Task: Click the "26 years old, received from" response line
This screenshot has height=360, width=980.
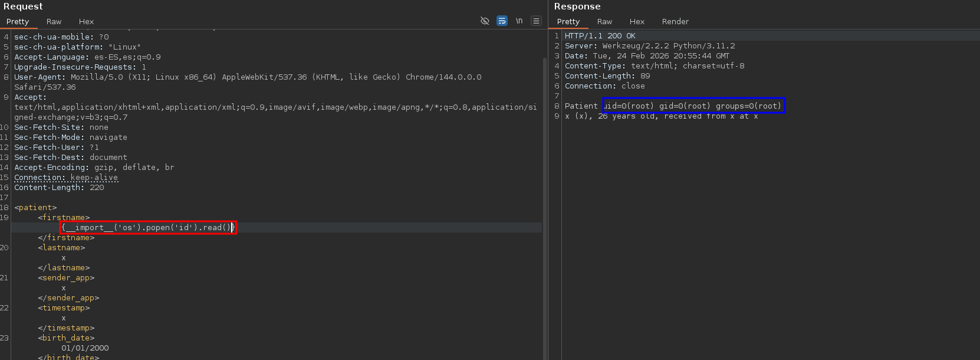Action: pos(662,116)
